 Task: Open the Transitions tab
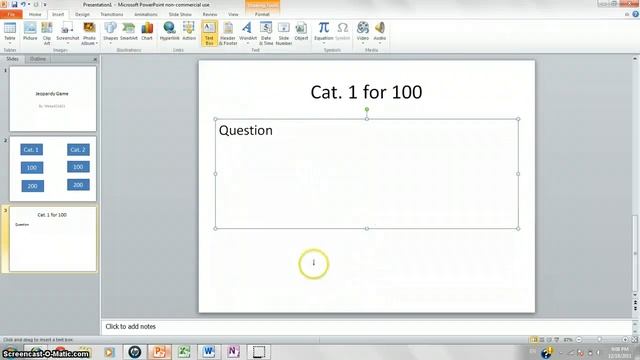tap(111, 14)
